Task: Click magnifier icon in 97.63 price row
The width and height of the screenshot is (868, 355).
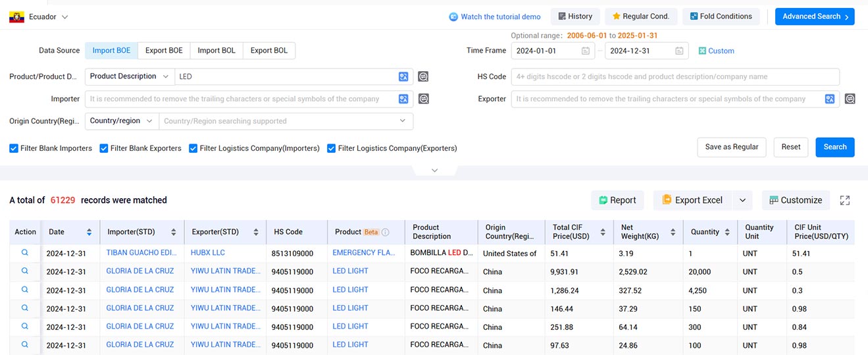Action: click(x=25, y=344)
